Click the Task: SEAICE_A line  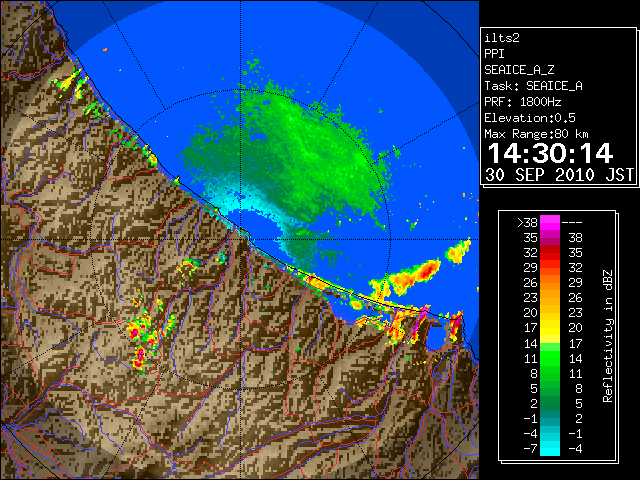(533, 86)
